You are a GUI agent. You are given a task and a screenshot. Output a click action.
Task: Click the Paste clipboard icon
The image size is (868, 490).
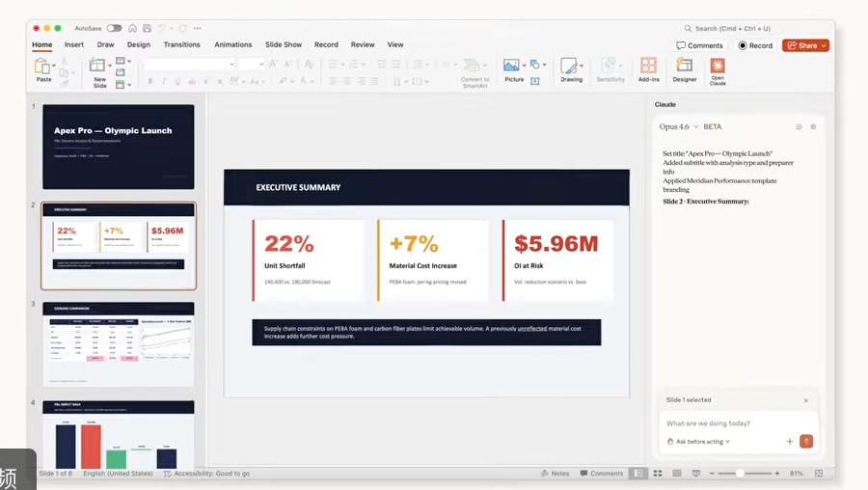pos(42,67)
